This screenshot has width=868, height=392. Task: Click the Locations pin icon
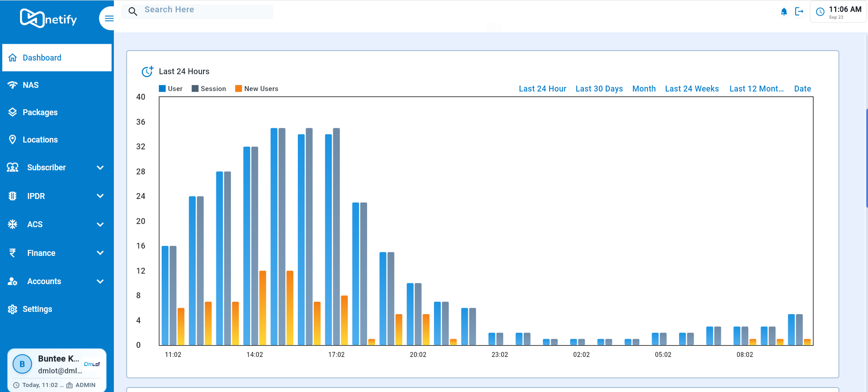tap(13, 140)
